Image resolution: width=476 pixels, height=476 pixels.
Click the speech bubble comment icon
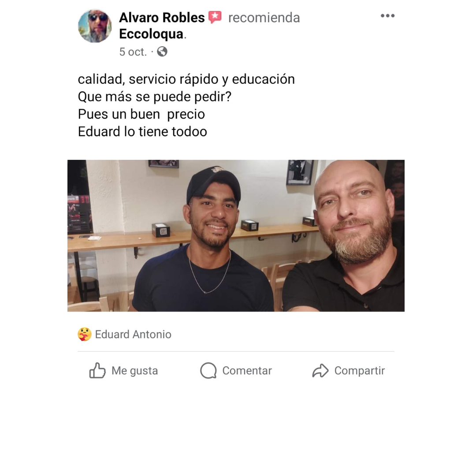click(x=208, y=371)
